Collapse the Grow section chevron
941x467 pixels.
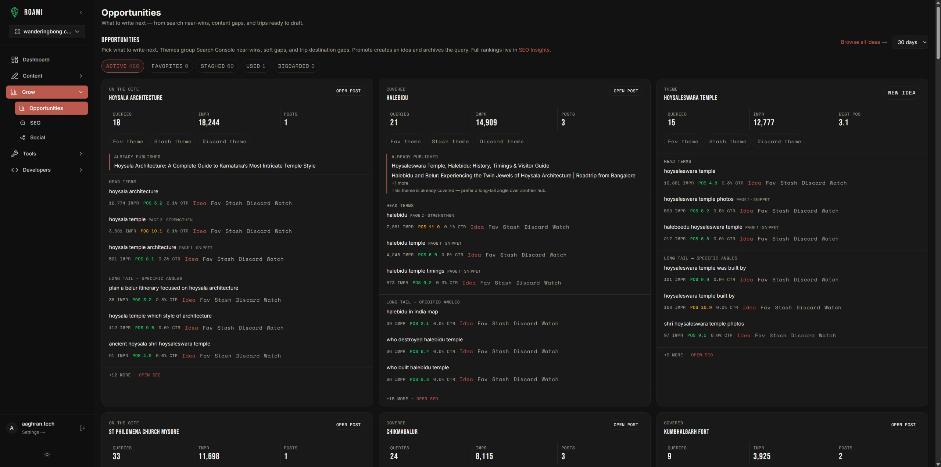pyautogui.click(x=80, y=92)
